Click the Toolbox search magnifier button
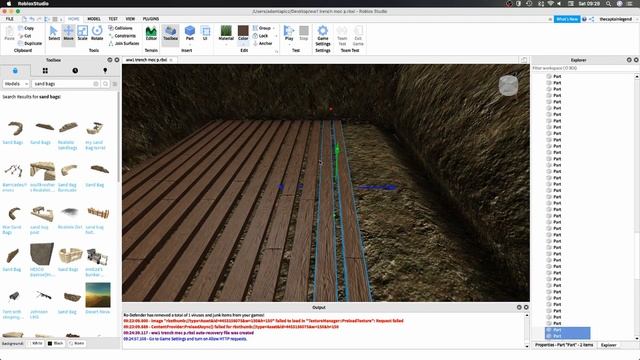The image size is (640, 360). point(106,84)
